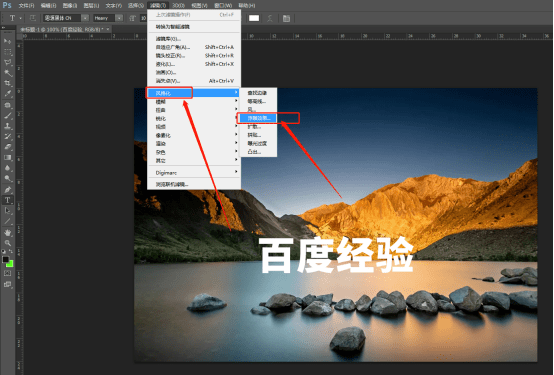Select the Magic Wand tool
The width and height of the screenshot is (554, 375).
[7, 73]
